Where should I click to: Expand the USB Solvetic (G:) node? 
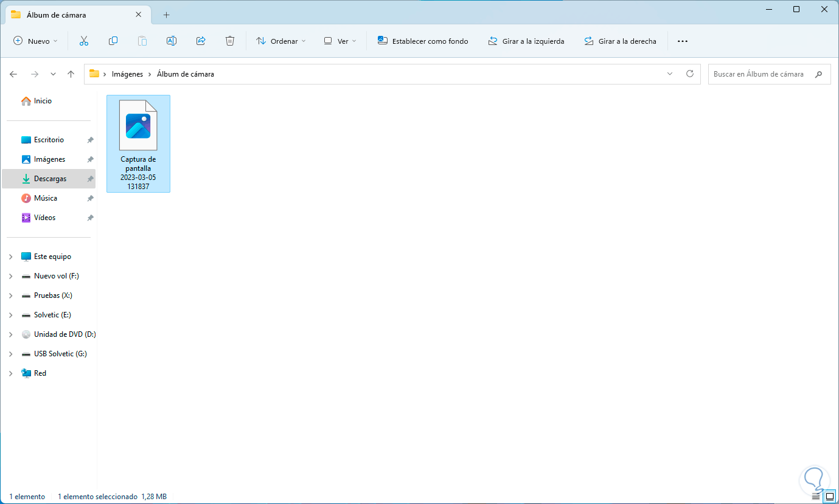[x=10, y=354]
